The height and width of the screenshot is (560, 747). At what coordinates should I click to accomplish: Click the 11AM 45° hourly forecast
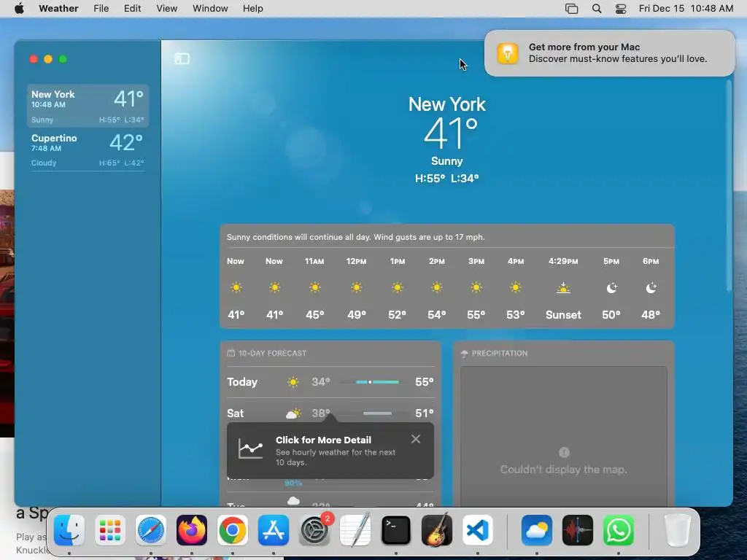point(314,287)
